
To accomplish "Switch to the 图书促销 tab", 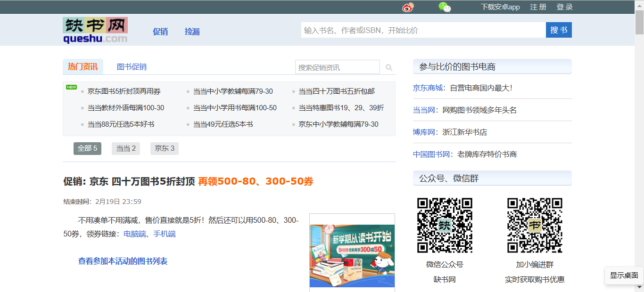I will 132,67.
